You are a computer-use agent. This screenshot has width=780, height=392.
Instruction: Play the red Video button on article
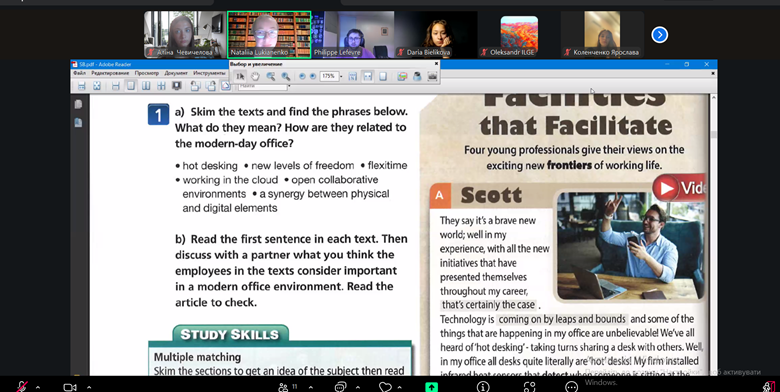[680, 188]
